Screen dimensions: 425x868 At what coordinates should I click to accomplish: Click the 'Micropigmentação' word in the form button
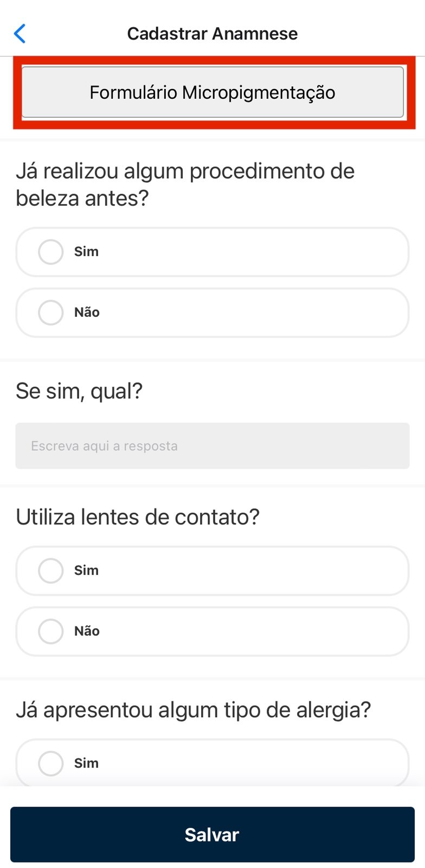click(259, 93)
